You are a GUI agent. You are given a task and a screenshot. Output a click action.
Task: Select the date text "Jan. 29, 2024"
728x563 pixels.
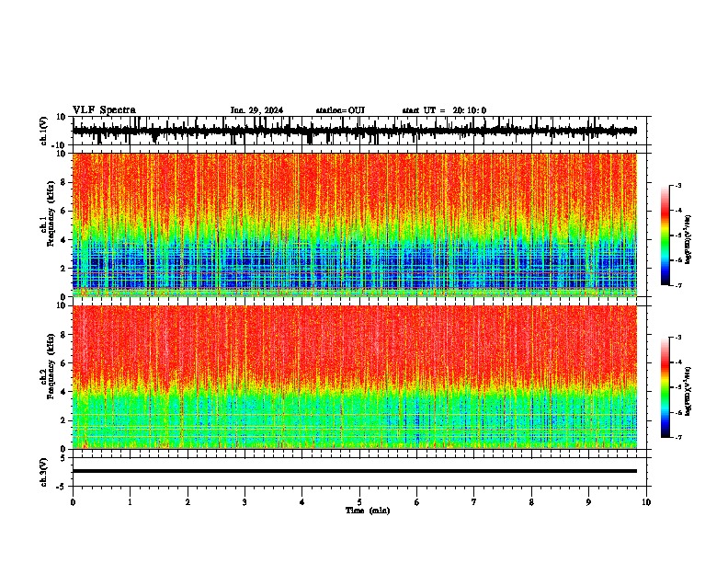click(256, 110)
